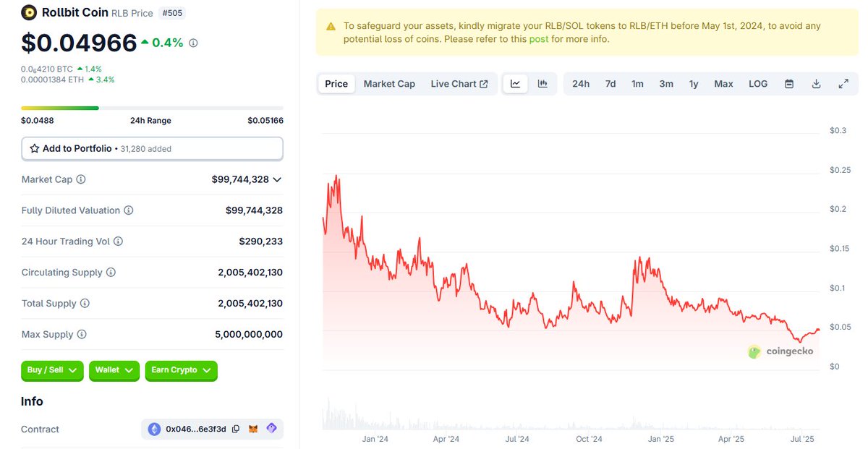The image size is (868, 449).
Task: Open the Market Cap info tooltip icon
Action: (81, 179)
